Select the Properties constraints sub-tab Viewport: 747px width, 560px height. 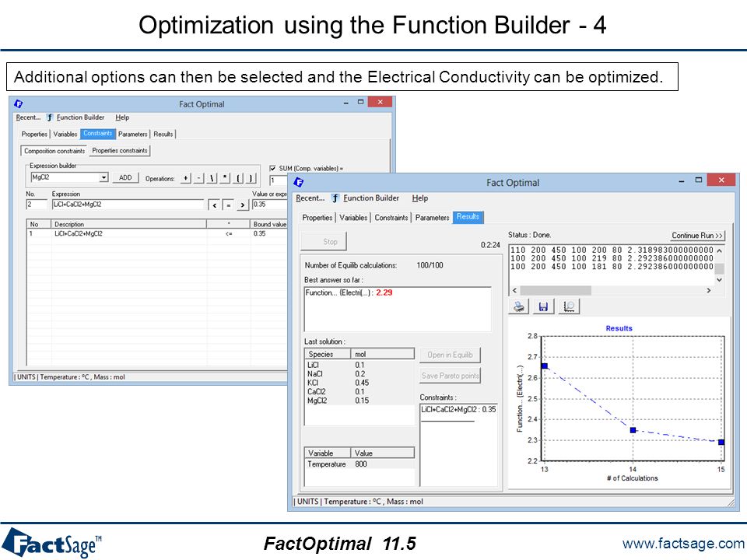click(x=120, y=150)
